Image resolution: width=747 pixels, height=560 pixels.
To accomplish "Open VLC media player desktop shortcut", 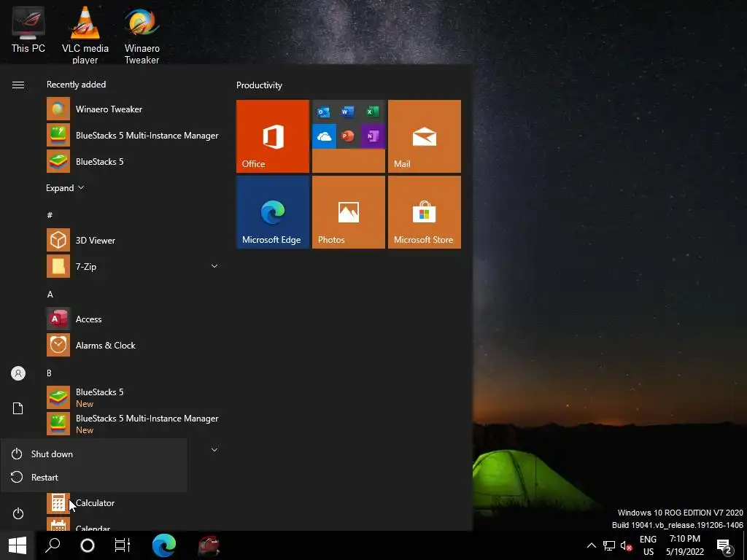I will (85, 34).
